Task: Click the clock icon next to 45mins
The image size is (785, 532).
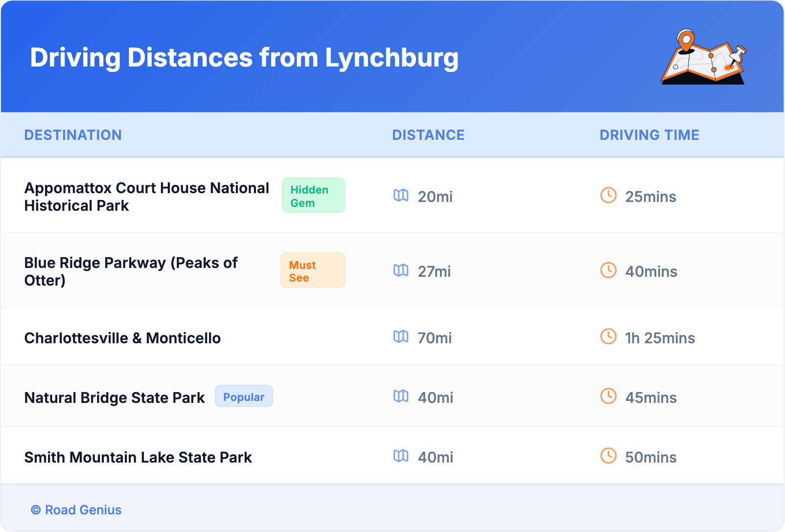Action: point(608,397)
